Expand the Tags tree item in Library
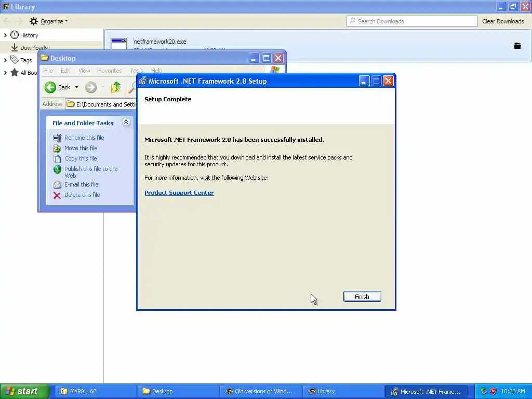 point(5,60)
